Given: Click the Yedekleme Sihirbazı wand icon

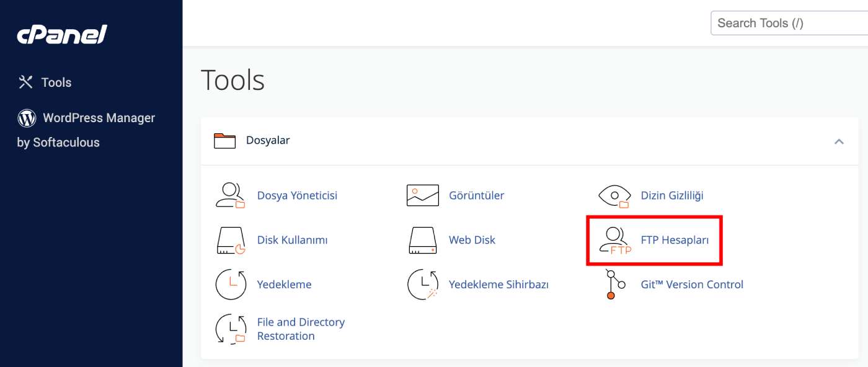Looking at the screenshot, I should pos(423,285).
